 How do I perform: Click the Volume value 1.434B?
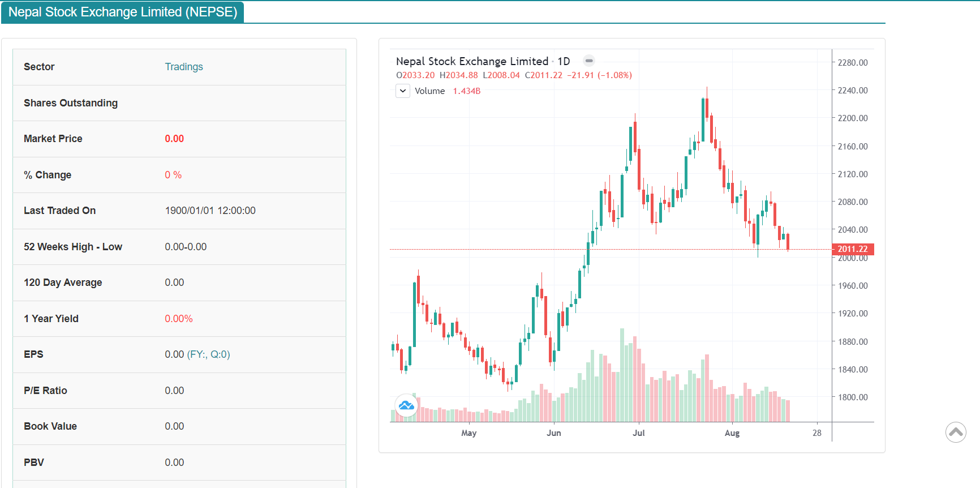(x=466, y=91)
